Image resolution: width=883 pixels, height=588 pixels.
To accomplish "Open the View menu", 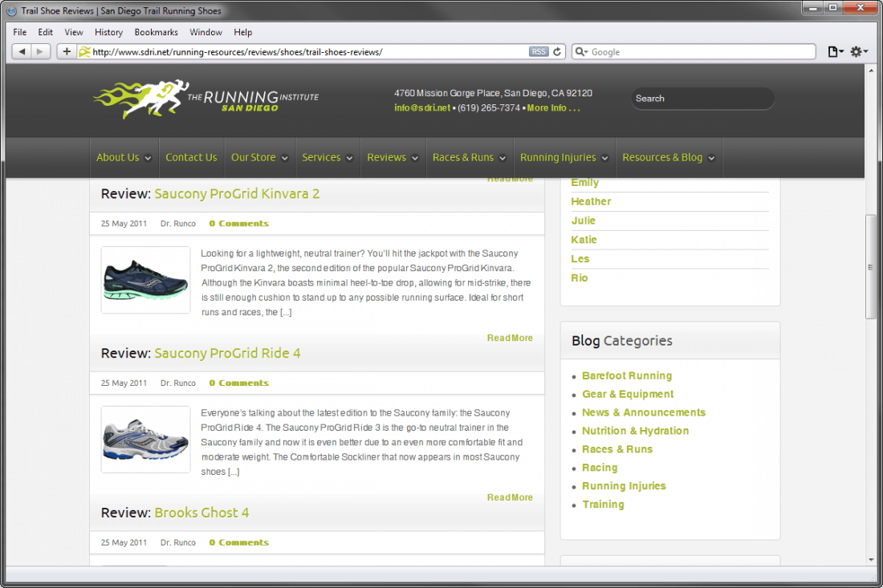I will (x=74, y=32).
